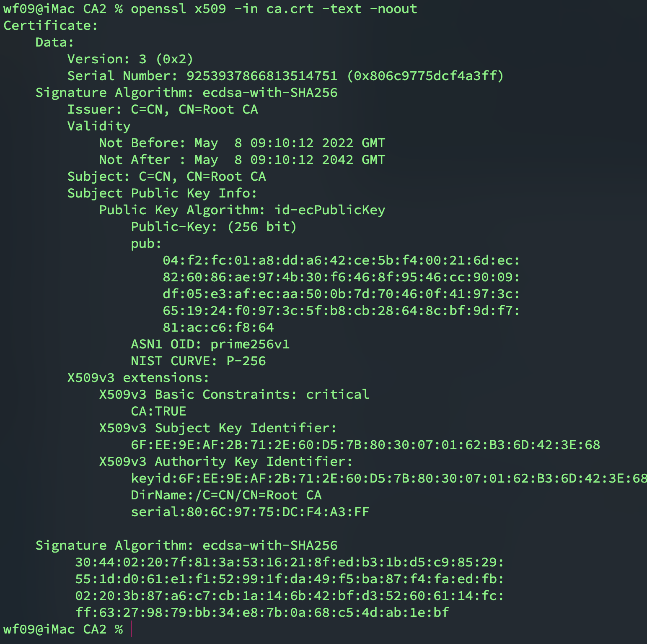Click the Not After date line

(242, 160)
